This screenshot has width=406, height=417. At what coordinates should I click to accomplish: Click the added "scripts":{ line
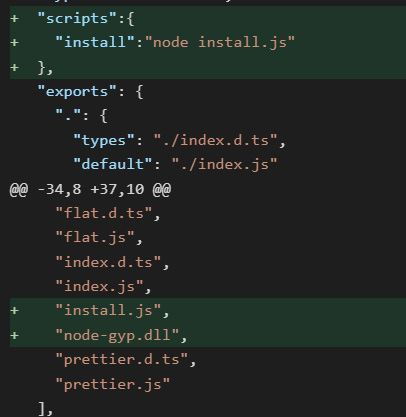click(x=208, y=18)
